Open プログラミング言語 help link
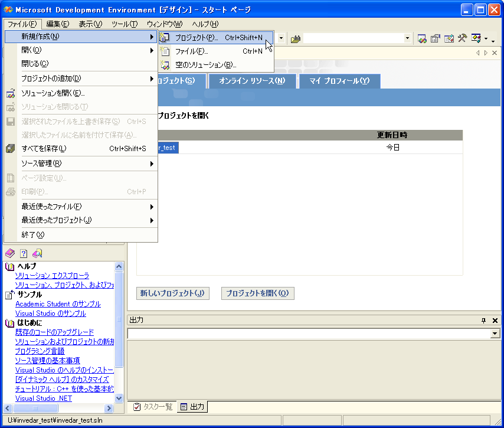Image resolution: width=504 pixels, height=428 pixels. (x=40, y=351)
